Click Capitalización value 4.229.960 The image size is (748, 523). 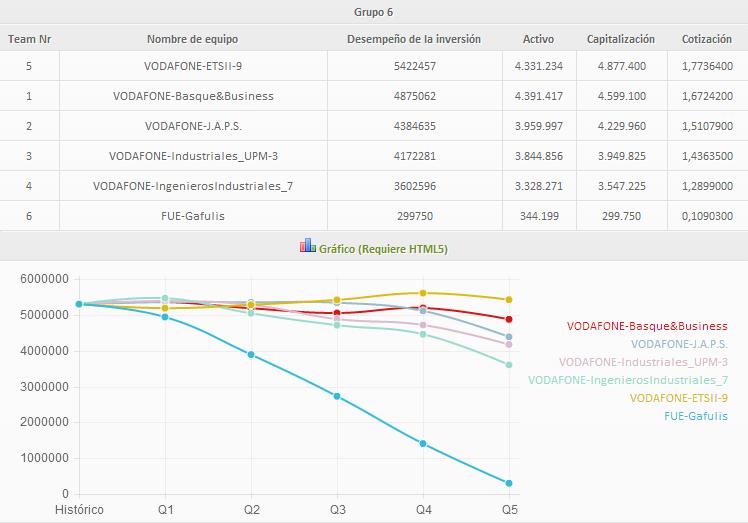622,126
